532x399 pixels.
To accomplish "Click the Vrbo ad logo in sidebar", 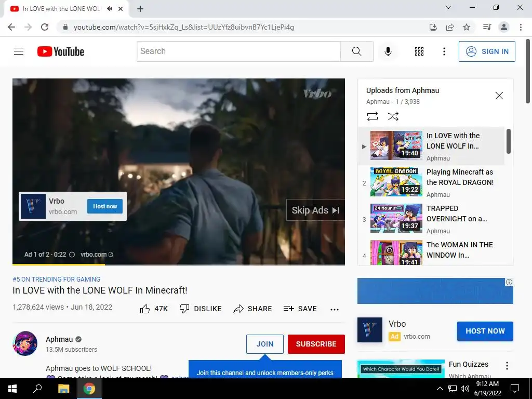I will point(370,330).
